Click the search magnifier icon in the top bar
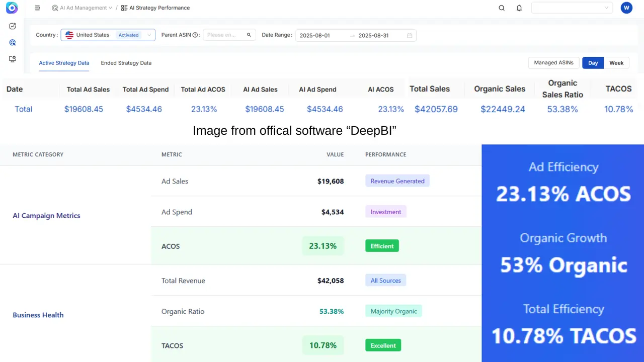This screenshot has width=644, height=362. pyautogui.click(x=502, y=8)
